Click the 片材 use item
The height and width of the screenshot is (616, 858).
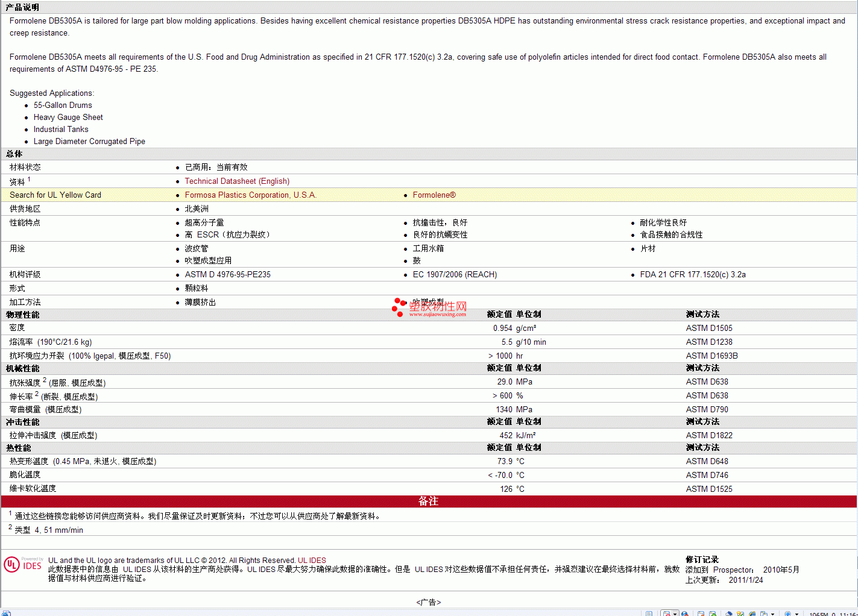648,249
